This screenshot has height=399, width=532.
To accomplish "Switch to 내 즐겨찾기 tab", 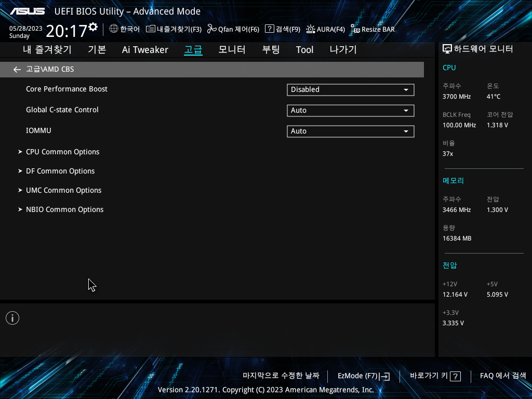I will tap(47, 49).
